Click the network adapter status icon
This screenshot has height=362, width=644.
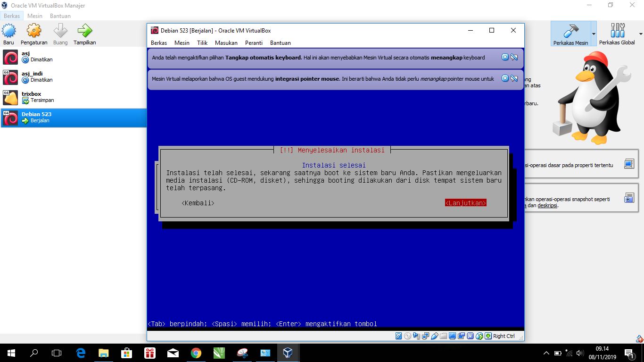[425, 336]
